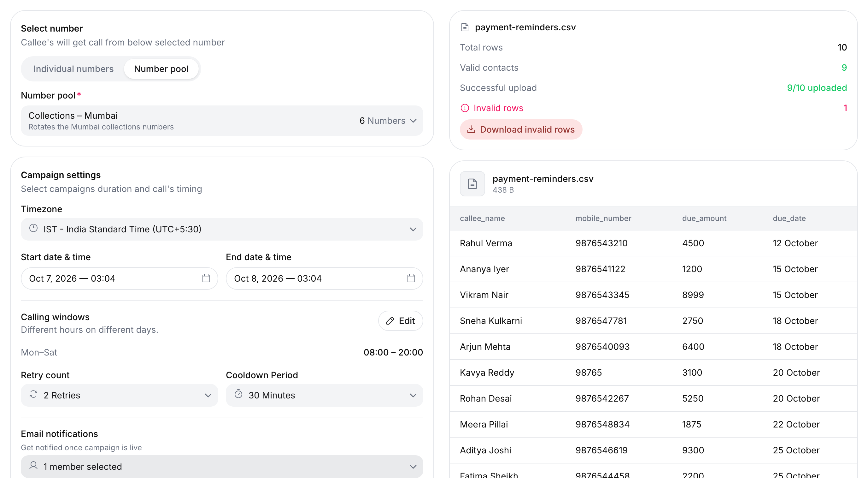The height and width of the screenshot is (478, 868).
Task: Click the Start date & time field
Action: (119, 278)
